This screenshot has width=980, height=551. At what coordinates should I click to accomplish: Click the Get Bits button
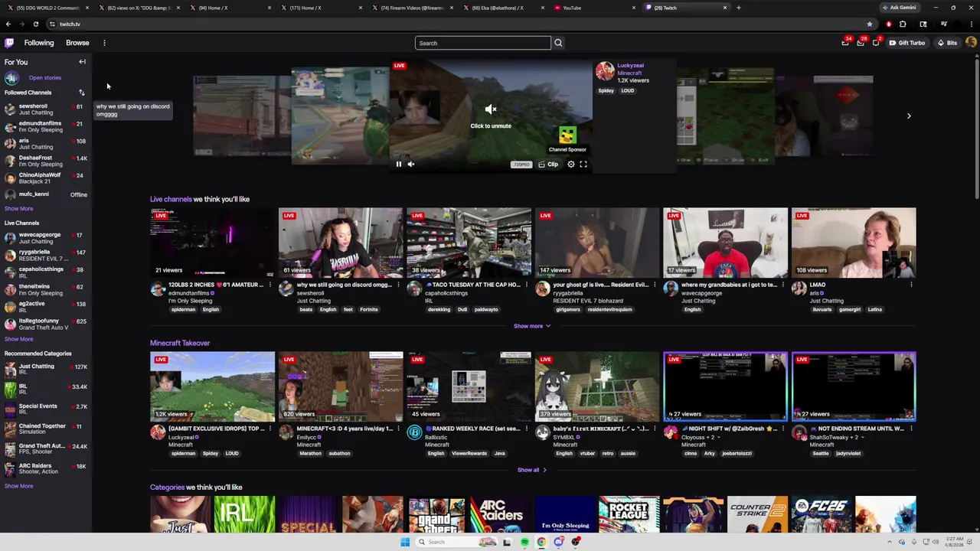point(947,43)
